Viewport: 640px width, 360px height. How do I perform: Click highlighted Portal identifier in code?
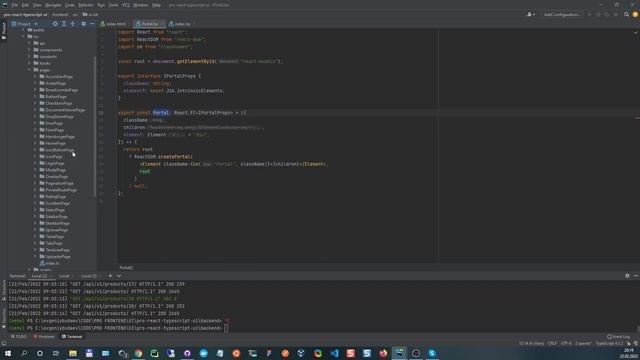pyautogui.click(x=161, y=113)
